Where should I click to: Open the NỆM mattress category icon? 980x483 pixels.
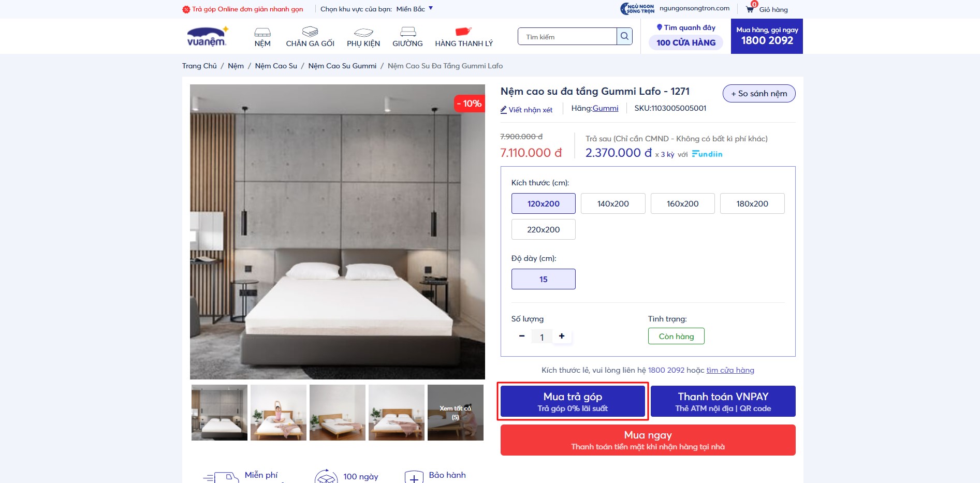pyautogui.click(x=262, y=32)
